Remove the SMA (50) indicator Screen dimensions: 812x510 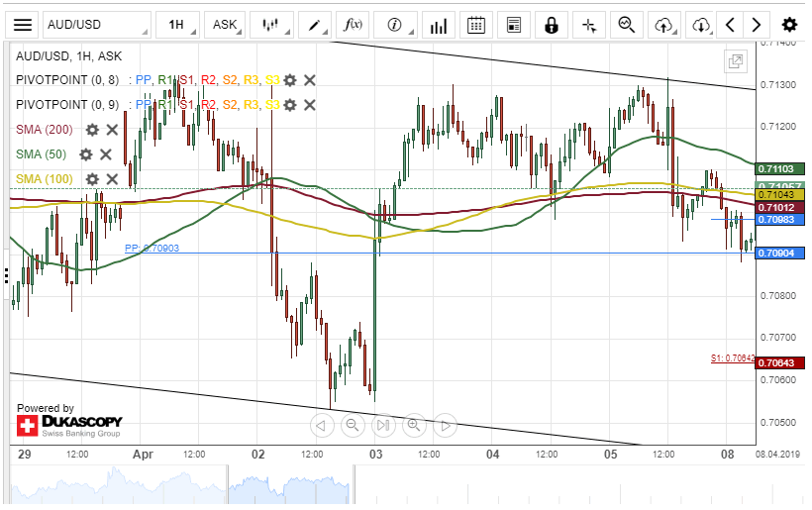pos(105,154)
